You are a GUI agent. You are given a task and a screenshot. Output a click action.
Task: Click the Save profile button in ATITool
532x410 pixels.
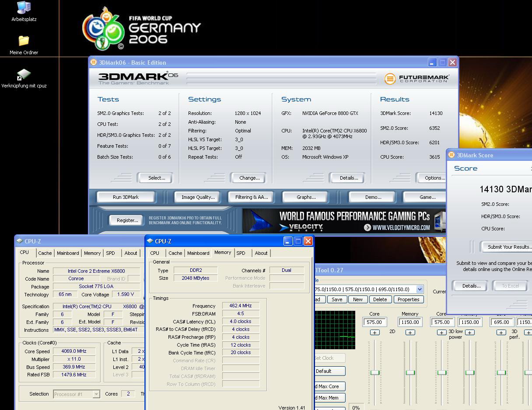coord(337,299)
